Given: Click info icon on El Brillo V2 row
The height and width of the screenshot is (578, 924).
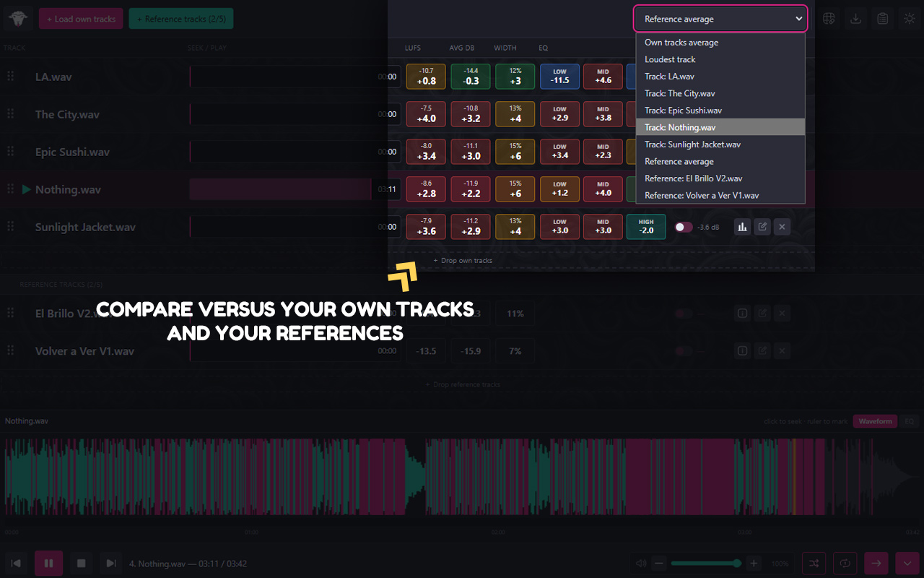Looking at the screenshot, I should coord(742,314).
